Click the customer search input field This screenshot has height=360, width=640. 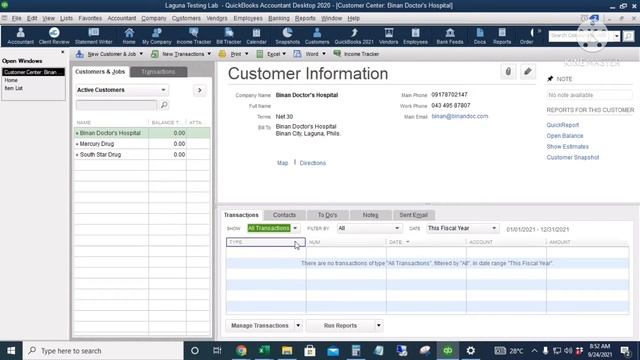pyautogui.click(x=116, y=105)
